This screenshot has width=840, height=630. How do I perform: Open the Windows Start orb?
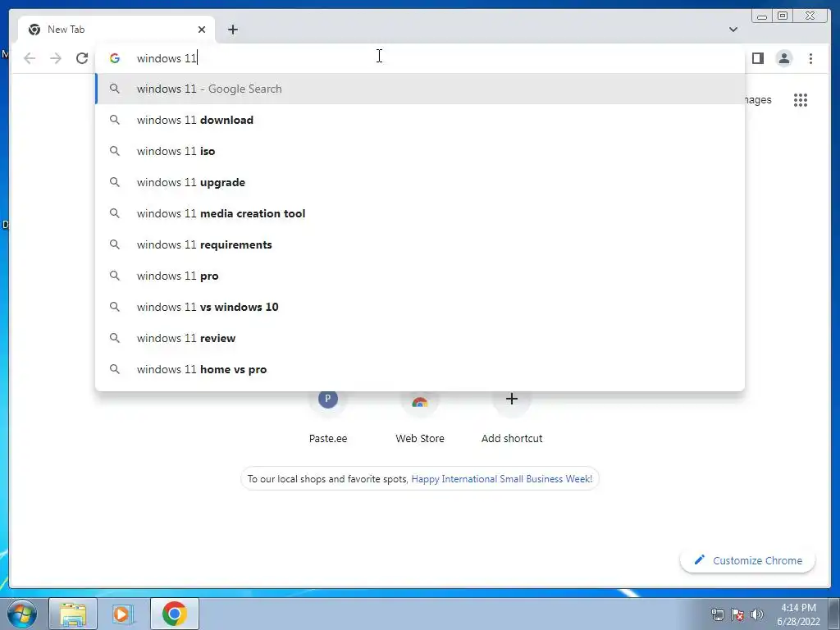point(21,614)
